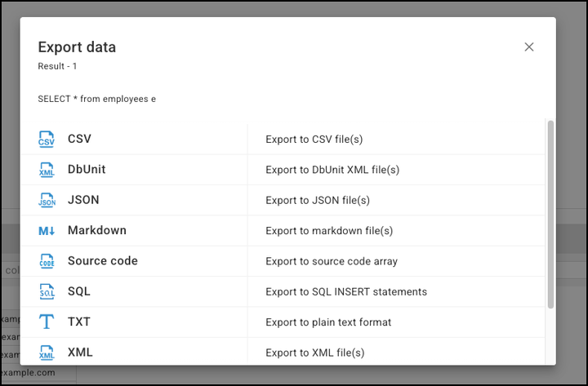Viewport: 588px width, 386px height.
Task: Click the Markdown M-arrow icon
Action: point(47,230)
